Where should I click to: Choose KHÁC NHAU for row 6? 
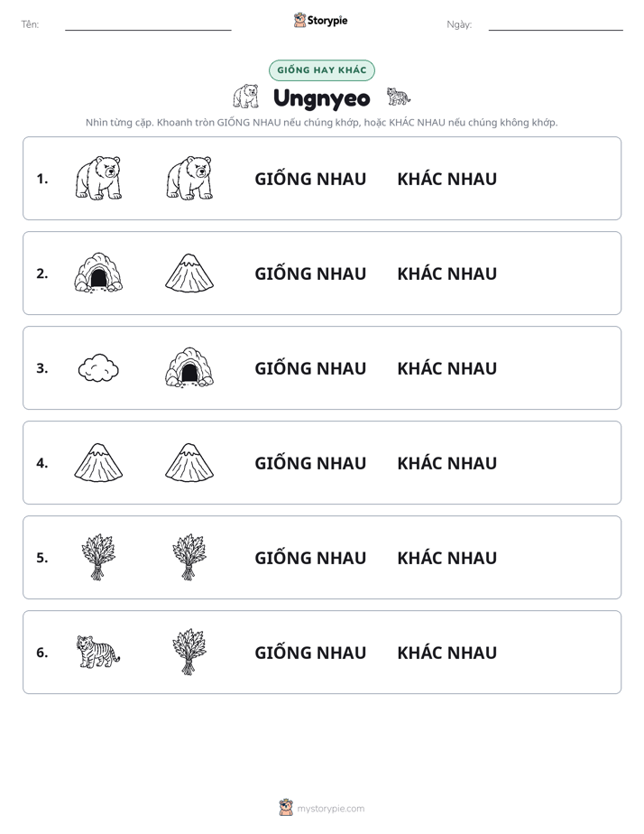446,653
